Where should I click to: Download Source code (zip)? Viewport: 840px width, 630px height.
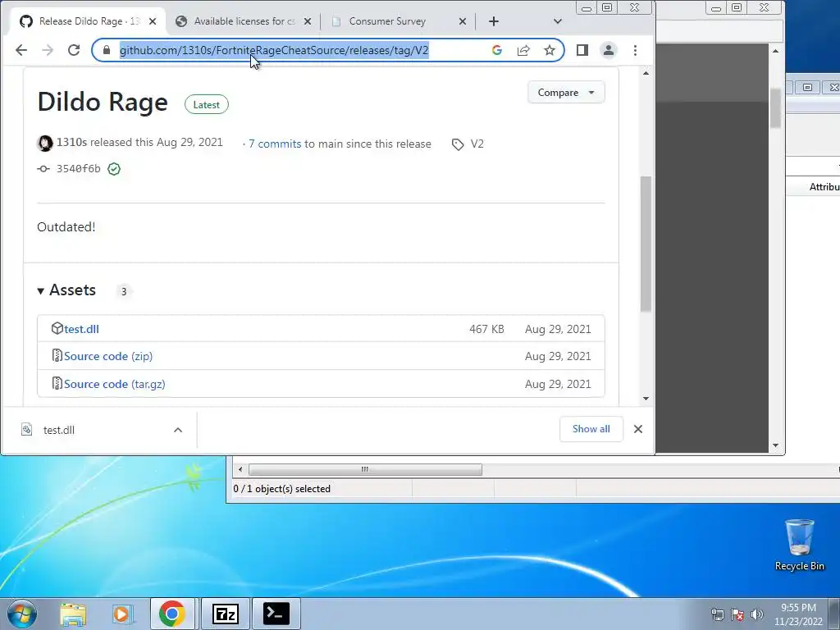coord(108,356)
